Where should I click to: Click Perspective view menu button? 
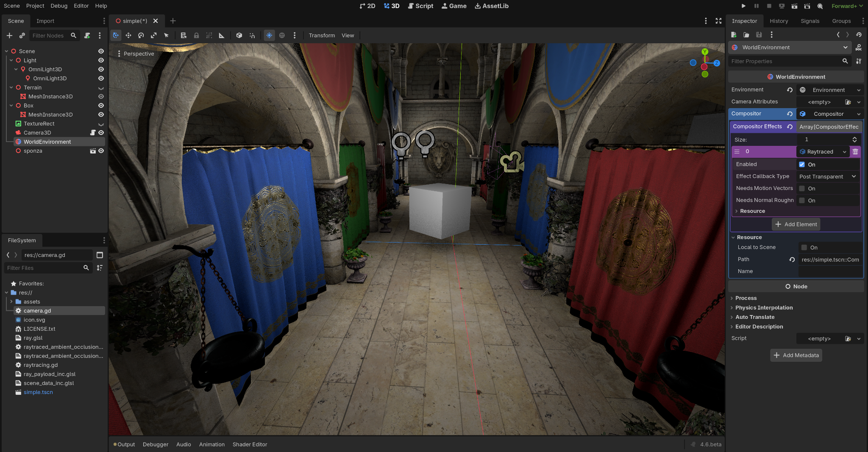tap(136, 54)
